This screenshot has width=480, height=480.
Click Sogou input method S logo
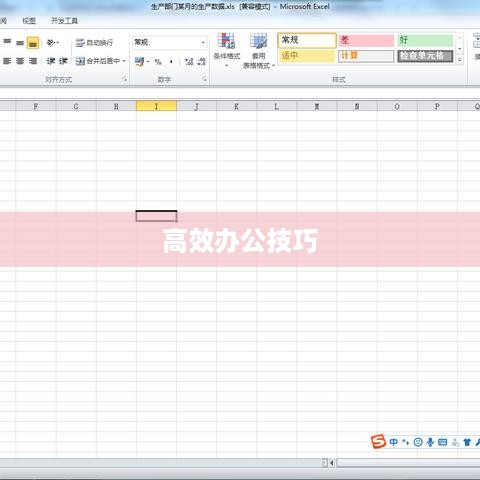378,442
